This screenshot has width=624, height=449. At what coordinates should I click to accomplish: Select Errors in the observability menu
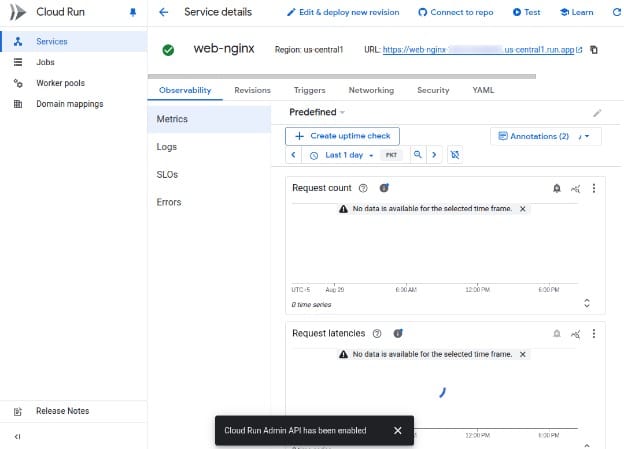click(209, 202)
